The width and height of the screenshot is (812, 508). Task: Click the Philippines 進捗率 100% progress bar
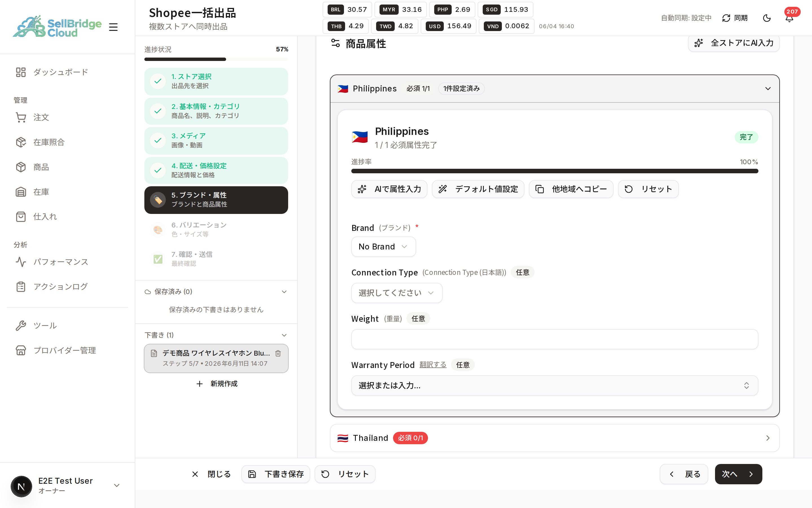click(x=555, y=171)
